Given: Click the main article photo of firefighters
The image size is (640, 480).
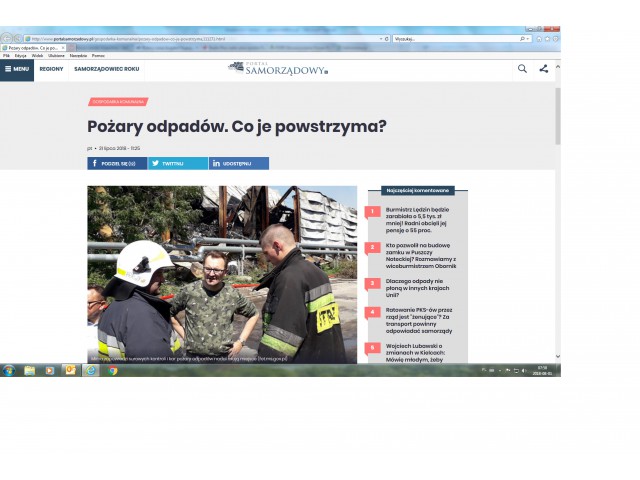Looking at the screenshot, I should click(x=222, y=274).
